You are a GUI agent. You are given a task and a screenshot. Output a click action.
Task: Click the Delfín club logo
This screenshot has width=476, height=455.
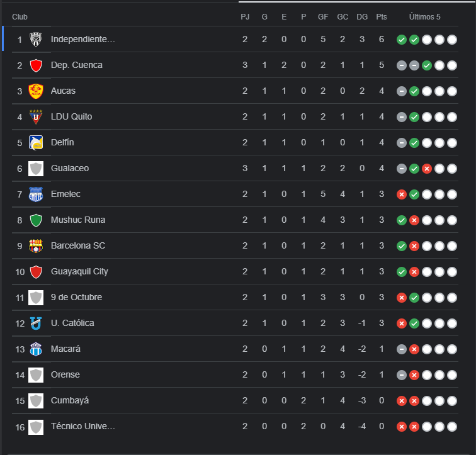click(x=36, y=143)
